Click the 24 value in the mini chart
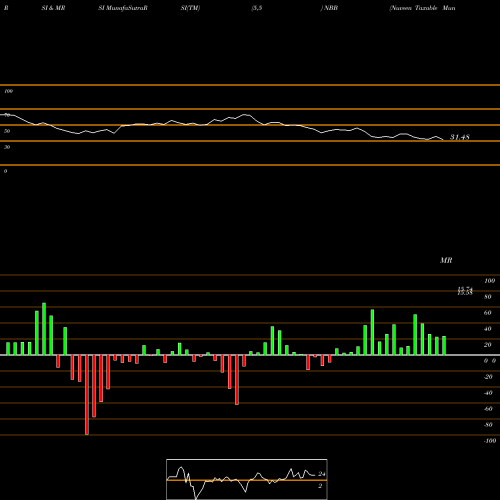Image resolution: width=500 pixels, height=500 pixels. tap(322, 474)
